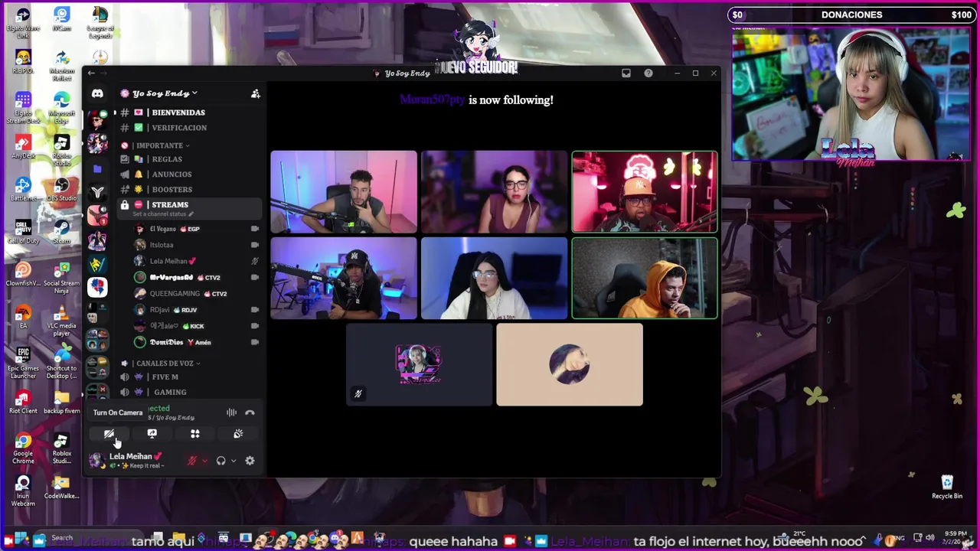Invite people to the server icon
Viewport: 980px width, 551px height.
256,93
